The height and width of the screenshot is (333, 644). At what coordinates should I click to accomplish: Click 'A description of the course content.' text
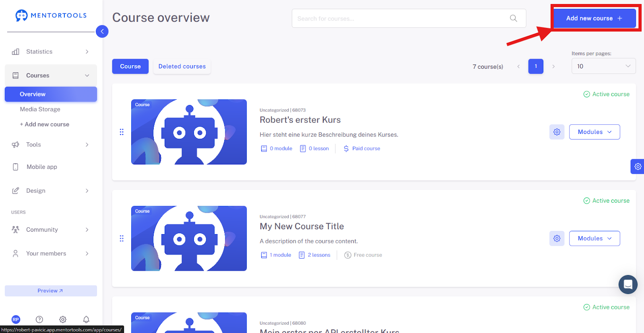tap(309, 241)
